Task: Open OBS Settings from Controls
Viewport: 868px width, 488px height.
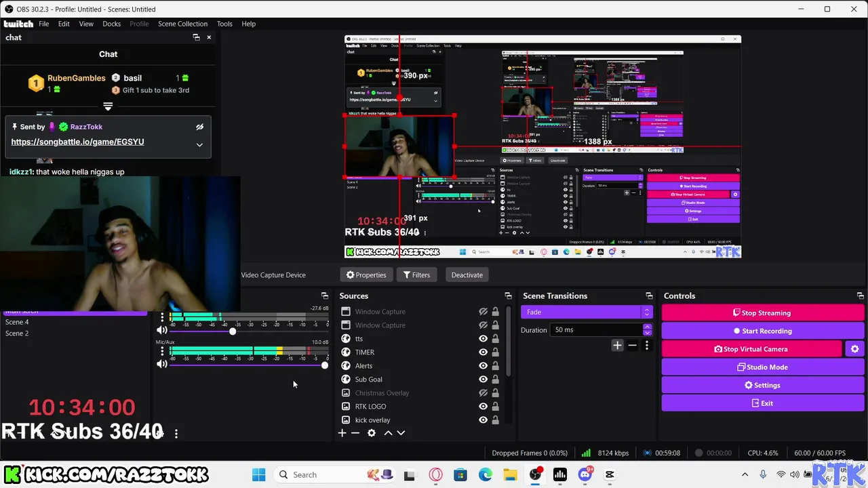Action: point(762,385)
